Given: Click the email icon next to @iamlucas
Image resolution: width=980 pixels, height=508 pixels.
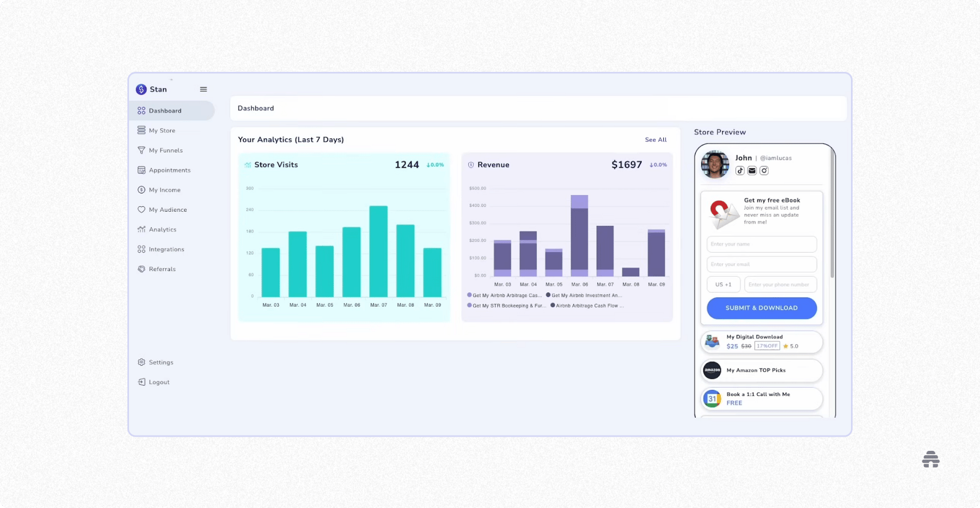Looking at the screenshot, I should pos(752,170).
